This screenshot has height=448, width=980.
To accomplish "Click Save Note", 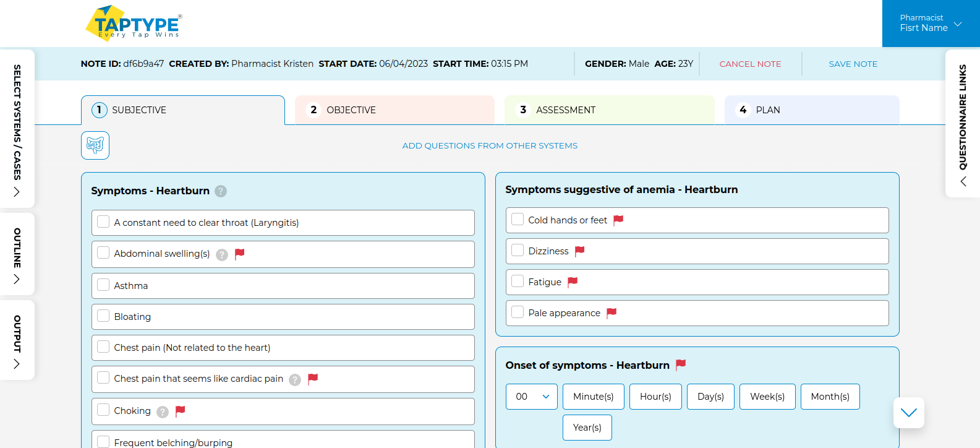I will 853,64.
